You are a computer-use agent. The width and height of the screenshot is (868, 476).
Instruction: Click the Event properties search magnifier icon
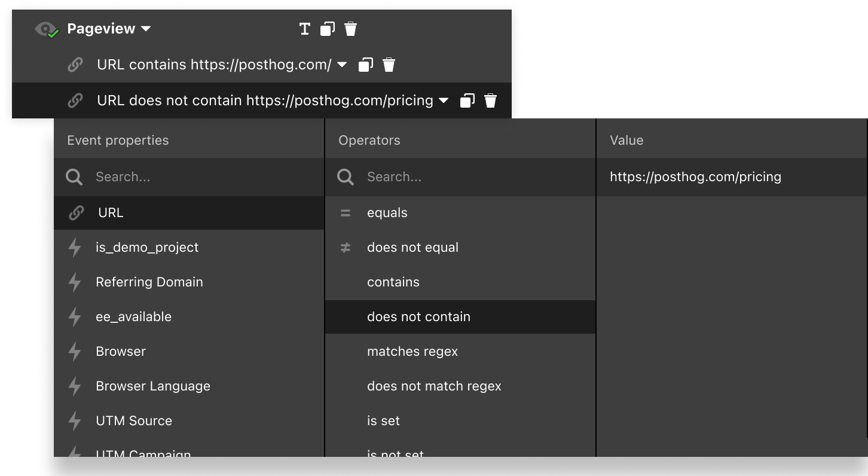click(x=74, y=177)
